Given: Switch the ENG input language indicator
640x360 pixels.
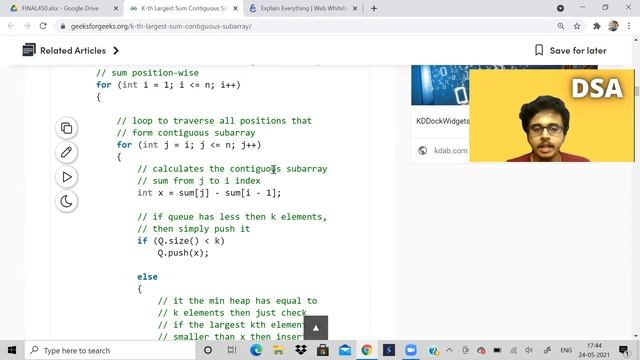Looking at the screenshot, I should pos(566,350).
